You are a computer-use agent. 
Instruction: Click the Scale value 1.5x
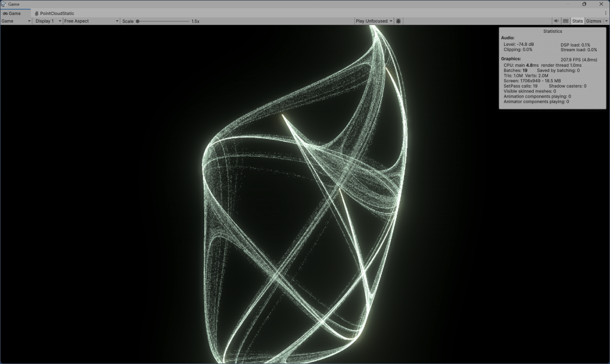(195, 21)
